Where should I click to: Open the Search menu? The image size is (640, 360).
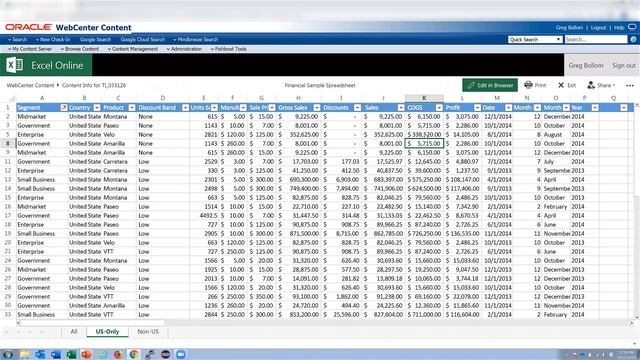[x=18, y=39]
